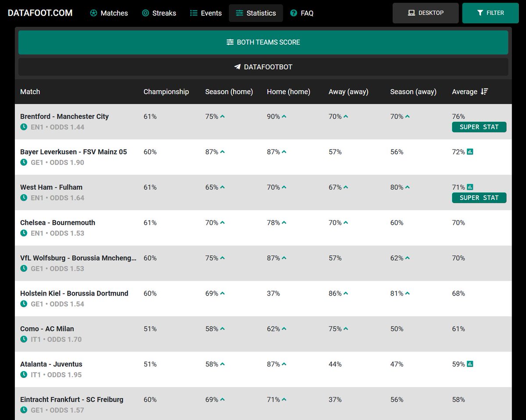Open the chevron next to Eintracht Frankfurt's 69%

[x=223, y=399]
